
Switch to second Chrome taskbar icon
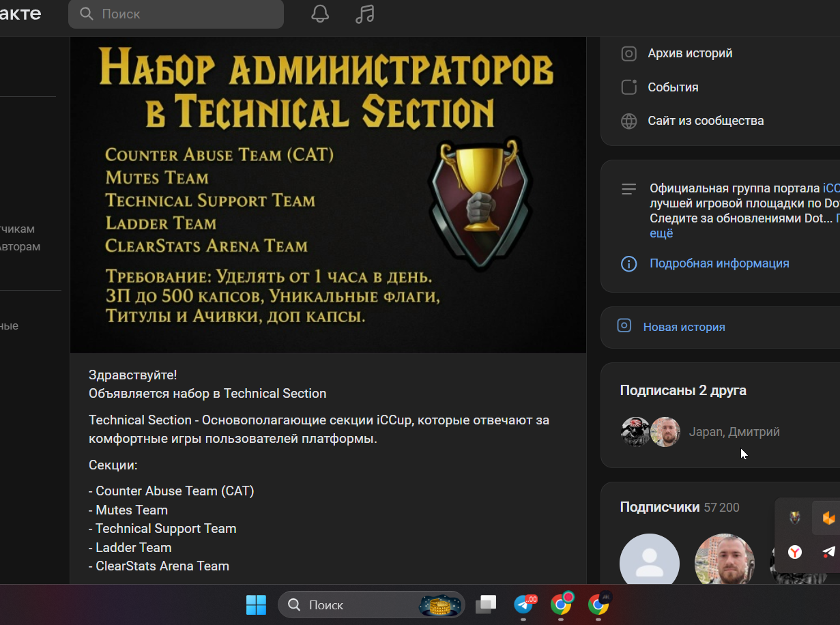pyautogui.click(x=598, y=605)
